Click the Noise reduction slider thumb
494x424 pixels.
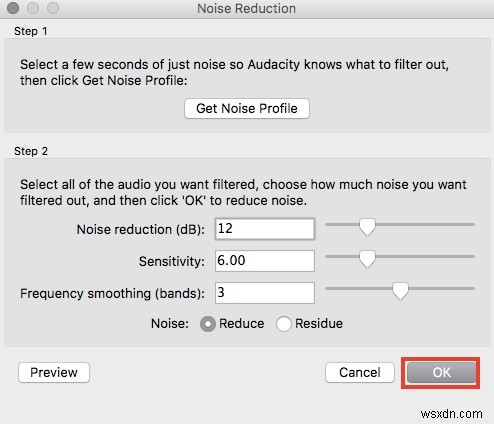point(367,227)
